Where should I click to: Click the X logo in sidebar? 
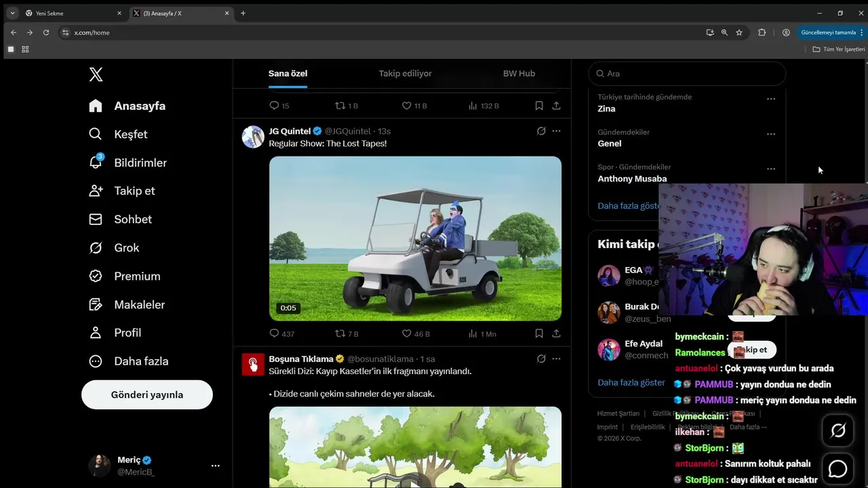[96, 75]
